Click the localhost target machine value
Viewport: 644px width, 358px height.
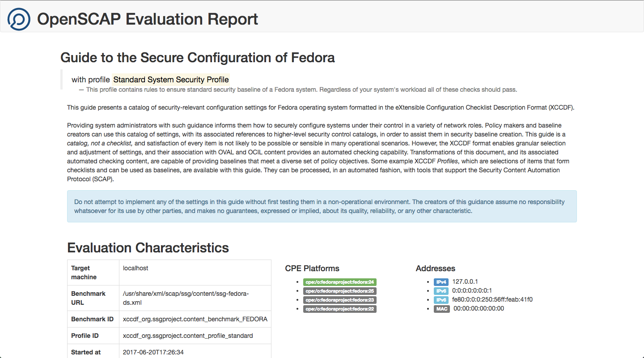tap(136, 268)
